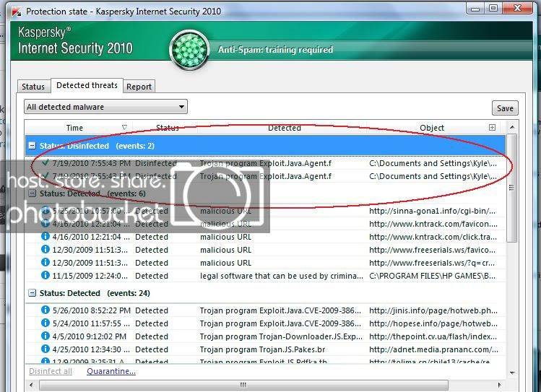This screenshot has height=392, width=541.
Task: Minimize the Kaspersky window
Action: click(475, 8)
